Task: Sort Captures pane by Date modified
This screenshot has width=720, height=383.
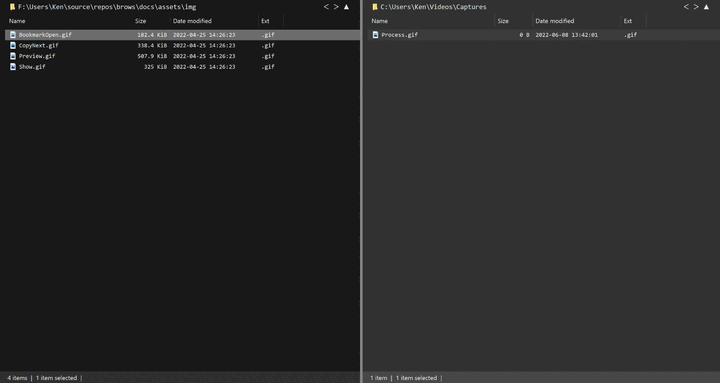Action: point(555,21)
